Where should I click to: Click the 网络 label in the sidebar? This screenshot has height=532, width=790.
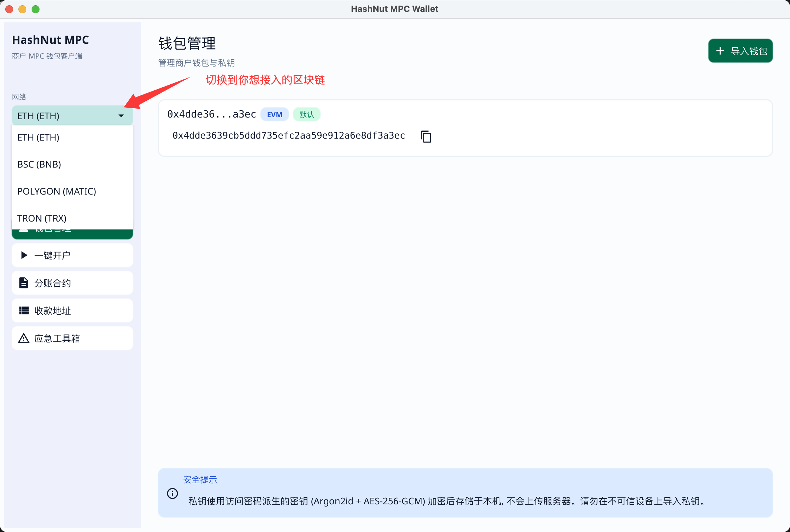(x=19, y=97)
